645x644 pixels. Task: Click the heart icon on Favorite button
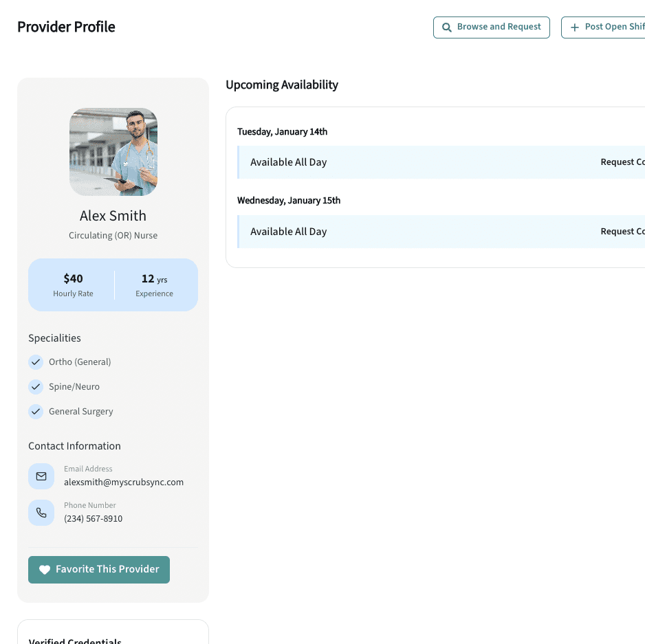45,570
